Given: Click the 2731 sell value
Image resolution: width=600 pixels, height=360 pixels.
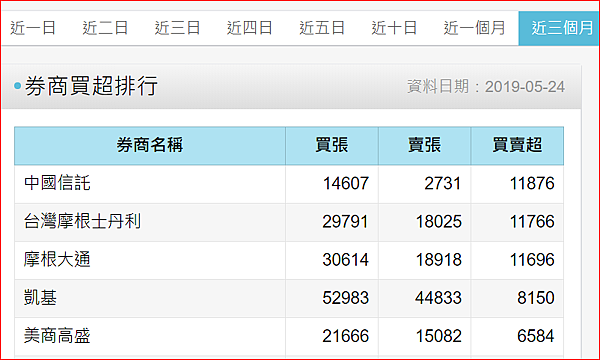Looking at the screenshot, I should (x=443, y=183).
